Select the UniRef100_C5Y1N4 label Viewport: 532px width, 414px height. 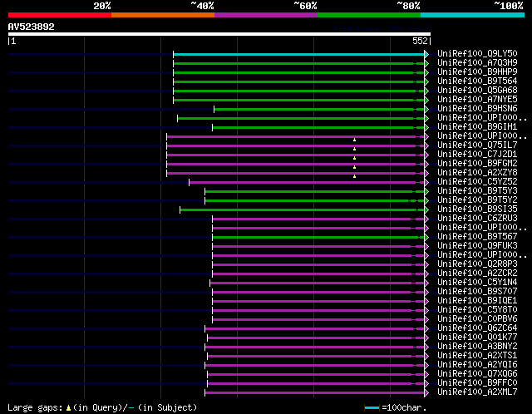pyautogui.click(x=477, y=283)
